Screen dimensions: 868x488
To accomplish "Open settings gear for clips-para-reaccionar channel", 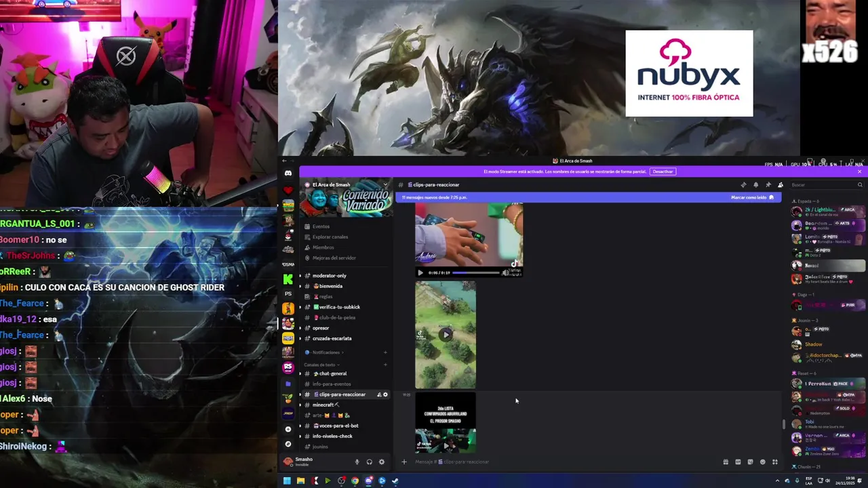I will tap(386, 394).
